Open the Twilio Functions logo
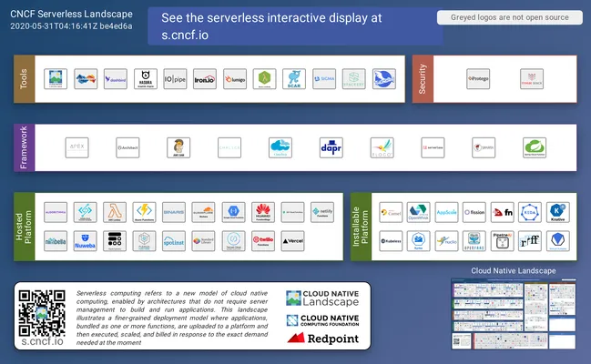The image size is (591, 364). (263, 241)
